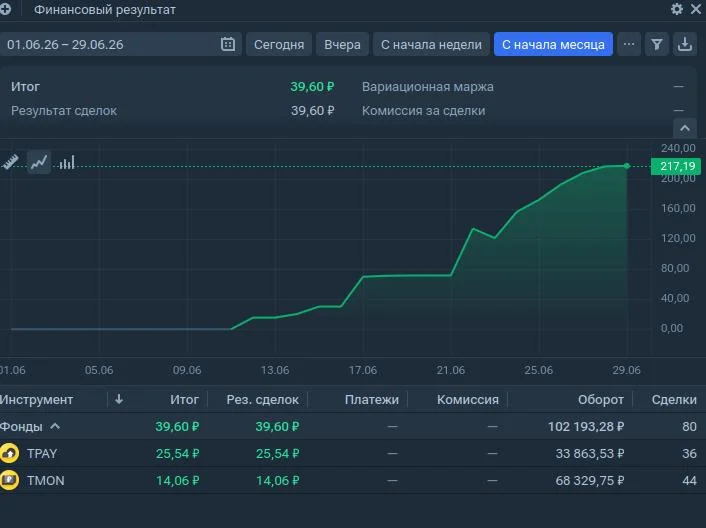The image size is (706, 528).
Task: Select the Сегодня period tab
Action: click(x=279, y=44)
